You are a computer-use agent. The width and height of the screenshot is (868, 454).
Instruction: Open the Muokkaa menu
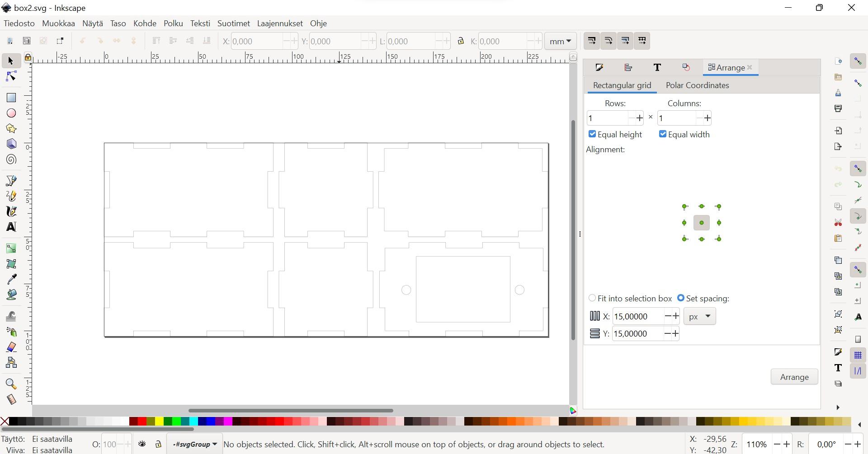coord(58,23)
